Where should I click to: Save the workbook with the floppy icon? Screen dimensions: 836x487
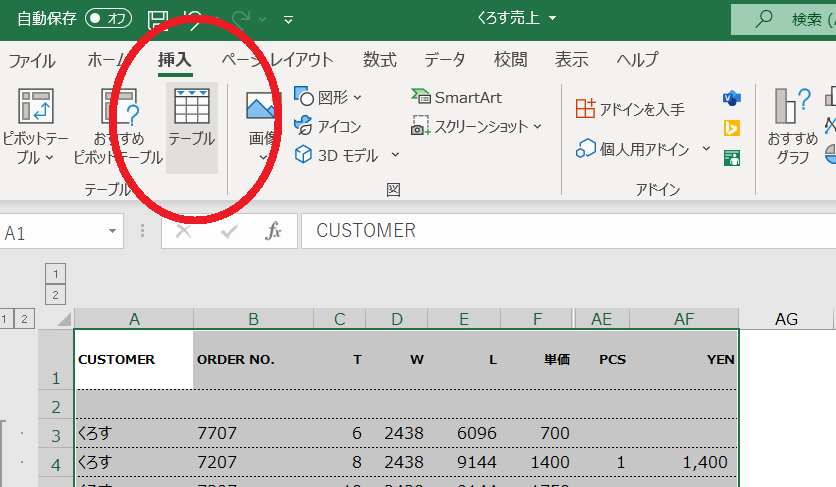pos(157,20)
